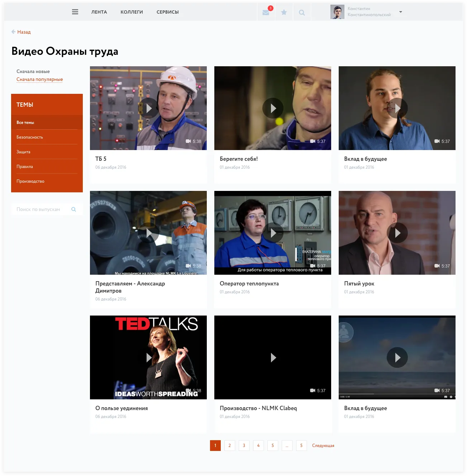The height and width of the screenshot is (476, 467).
Task: Sort by Сначала новые
Action: pyautogui.click(x=33, y=71)
